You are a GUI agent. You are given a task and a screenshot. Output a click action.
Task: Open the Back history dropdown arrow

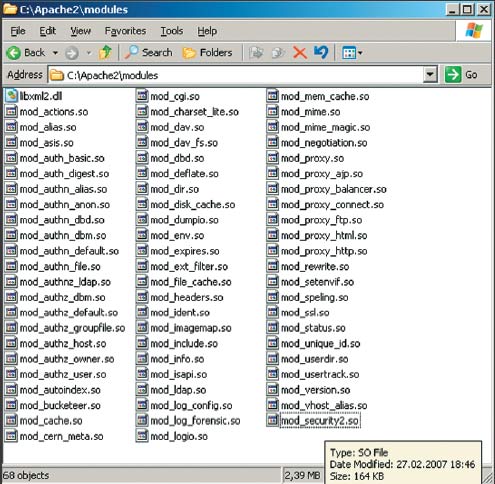click(55, 53)
